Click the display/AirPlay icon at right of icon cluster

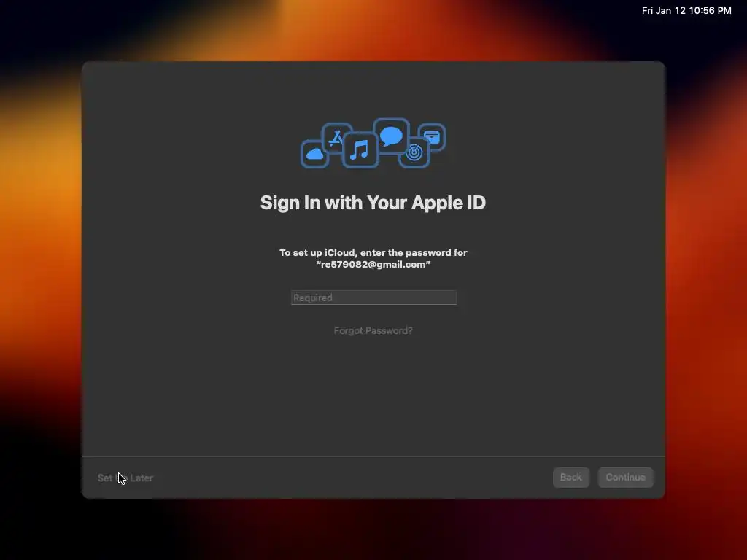tap(432, 137)
